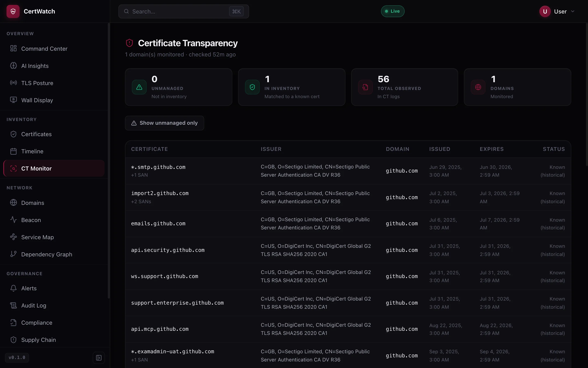Open Wall Display view
588x368 pixels.
54,100
